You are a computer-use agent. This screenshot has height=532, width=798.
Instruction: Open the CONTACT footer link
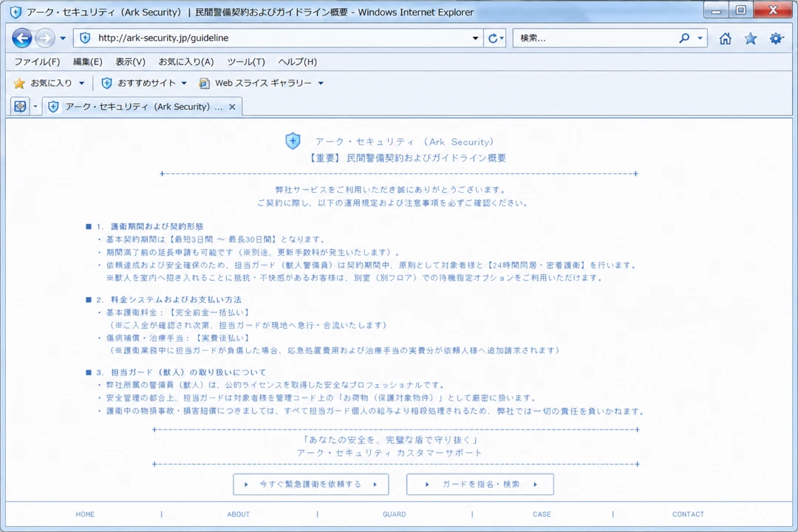pos(688,514)
